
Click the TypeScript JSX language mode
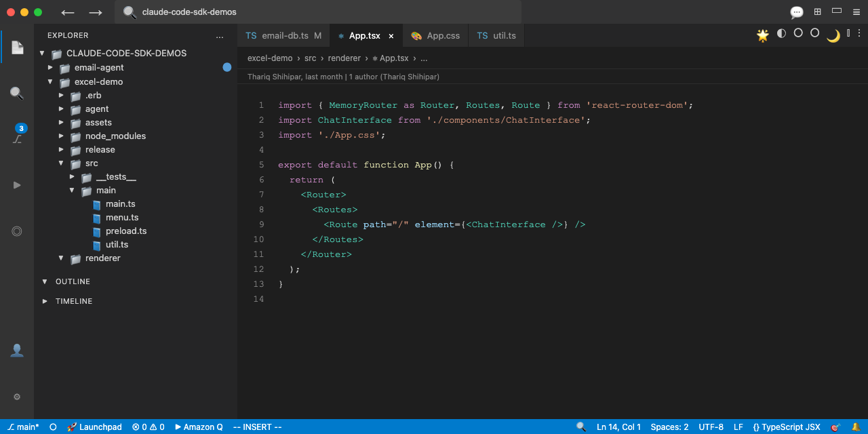point(786,427)
